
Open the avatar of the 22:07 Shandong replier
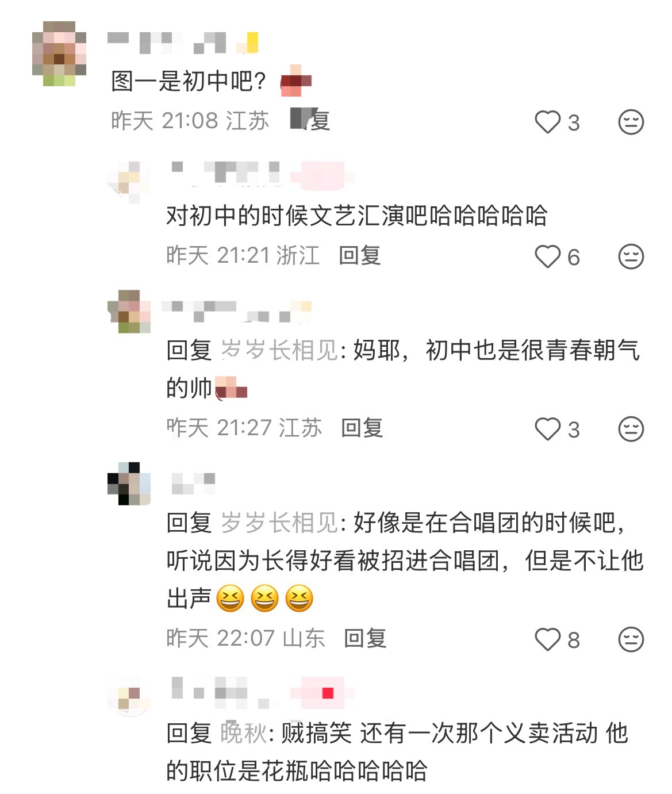pos(129,484)
